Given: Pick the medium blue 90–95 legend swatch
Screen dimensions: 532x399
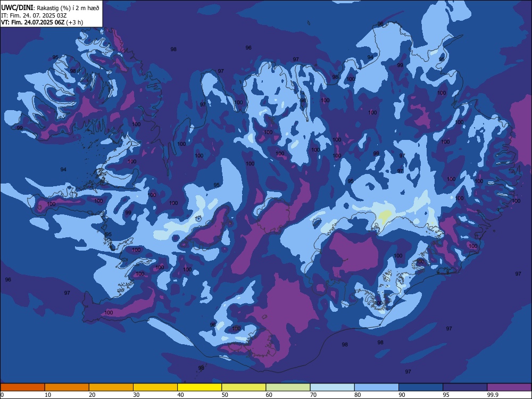Looking at the screenshot, I should click(x=421, y=387).
